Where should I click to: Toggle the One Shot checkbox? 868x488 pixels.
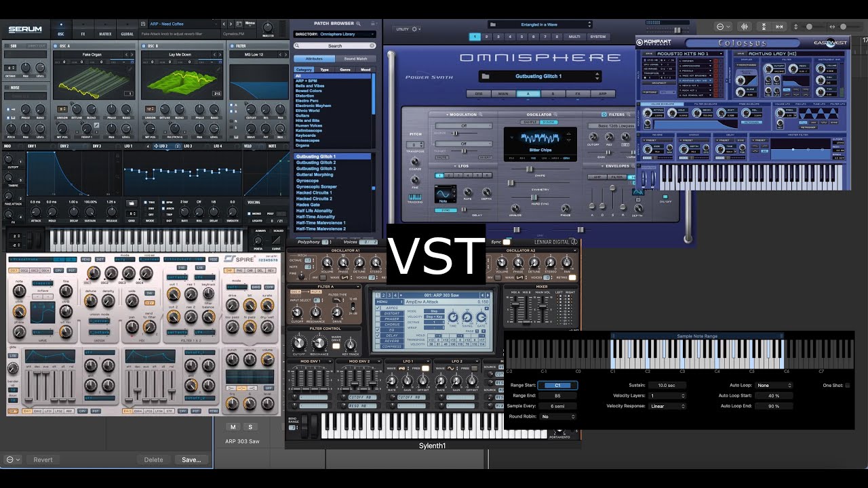click(x=848, y=385)
